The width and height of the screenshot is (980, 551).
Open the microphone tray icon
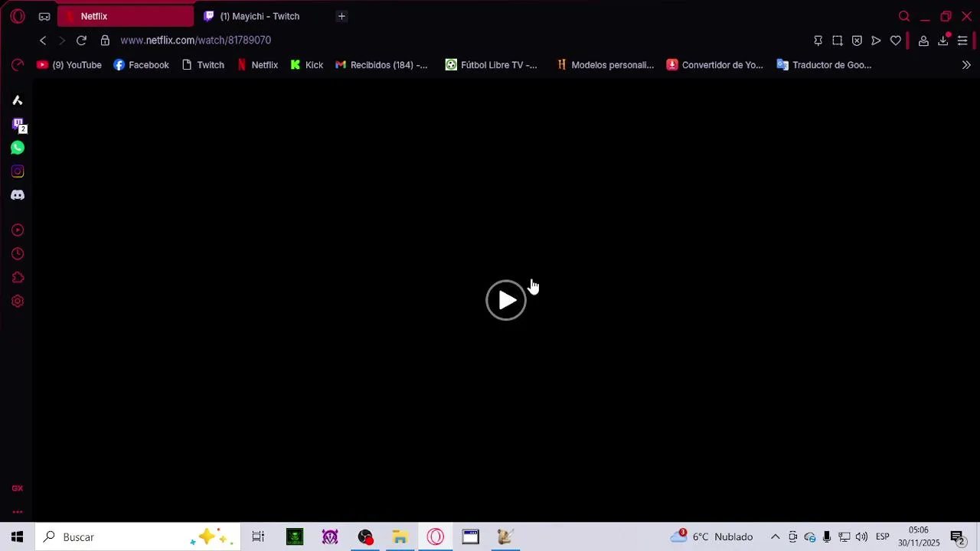827,537
